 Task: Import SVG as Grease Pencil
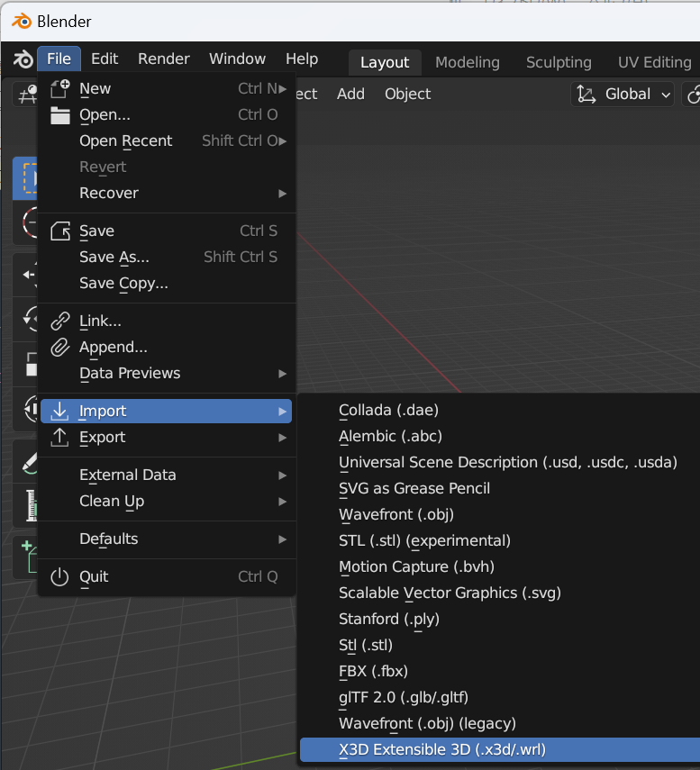click(x=500, y=488)
